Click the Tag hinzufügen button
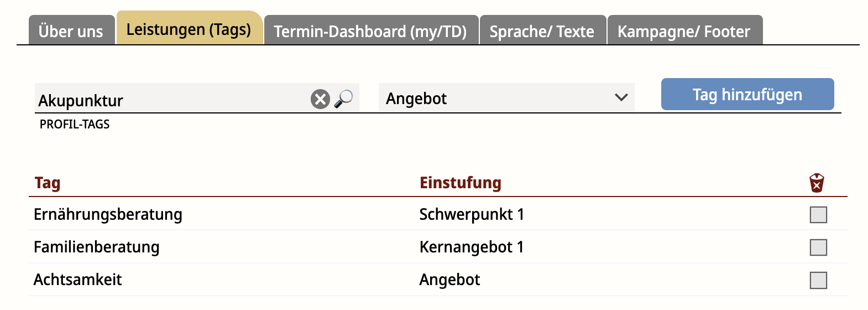 pyautogui.click(x=747, y=95)
